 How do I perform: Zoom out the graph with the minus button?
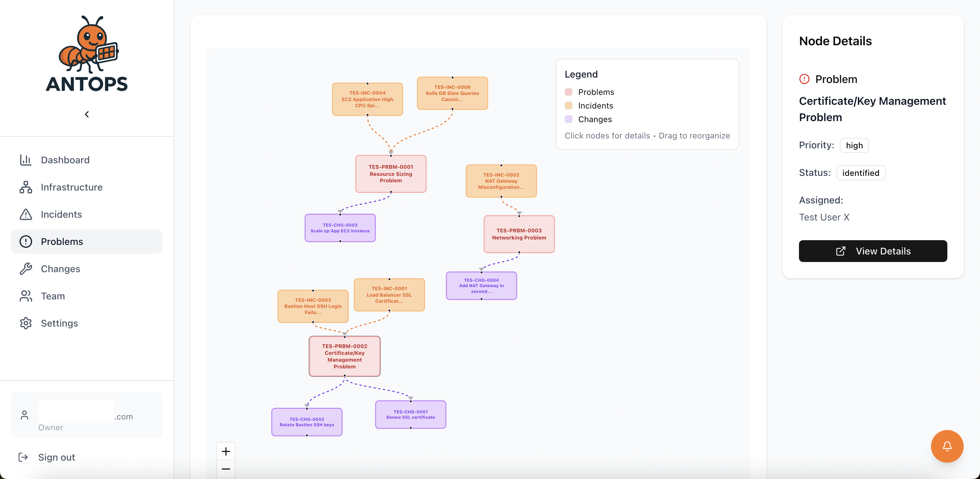[226, 469]
